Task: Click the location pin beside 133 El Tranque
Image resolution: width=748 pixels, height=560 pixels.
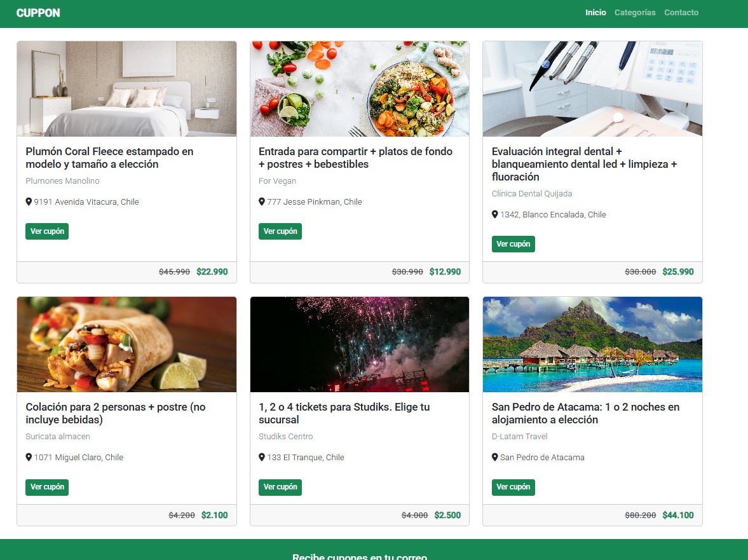Action: tap(261, 458)
